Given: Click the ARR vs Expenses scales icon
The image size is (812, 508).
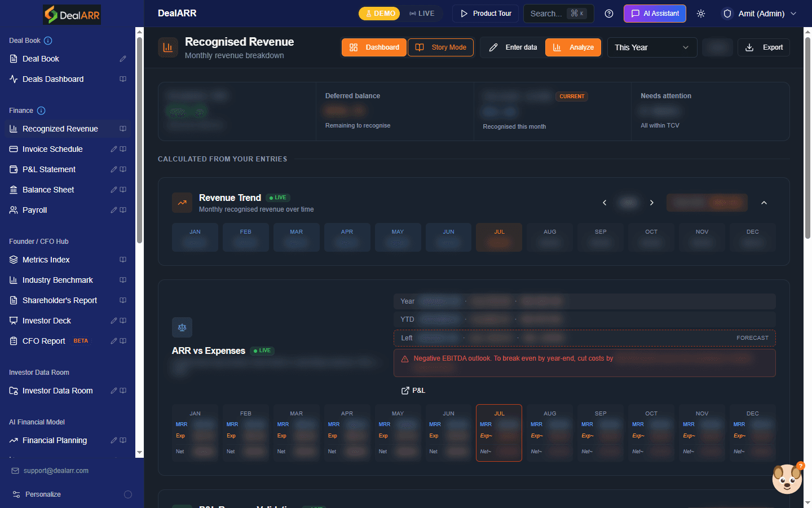Looking at the screenshot, I should click(182, 327).
